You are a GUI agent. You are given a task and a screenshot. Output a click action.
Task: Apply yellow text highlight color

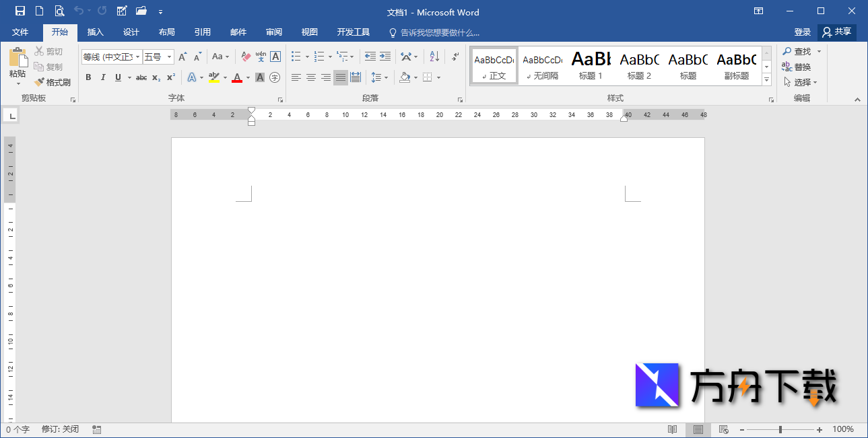click(213, 77)
